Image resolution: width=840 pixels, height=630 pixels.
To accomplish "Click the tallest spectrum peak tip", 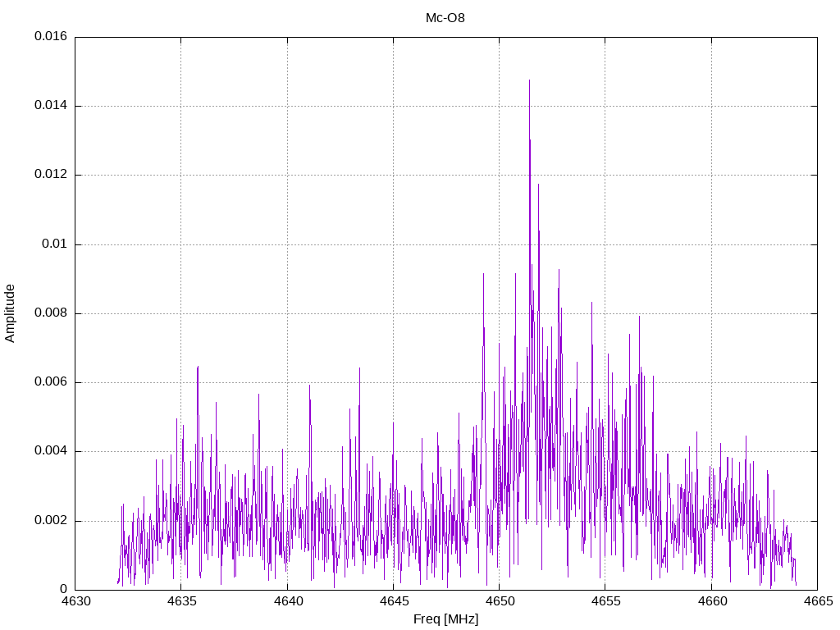I will (529, 81).
